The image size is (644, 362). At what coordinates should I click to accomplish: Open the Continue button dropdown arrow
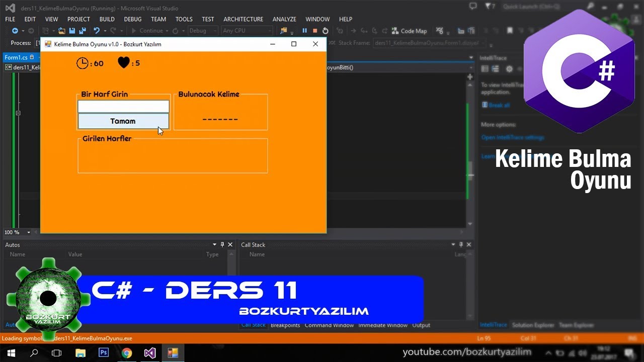point(168,31)
